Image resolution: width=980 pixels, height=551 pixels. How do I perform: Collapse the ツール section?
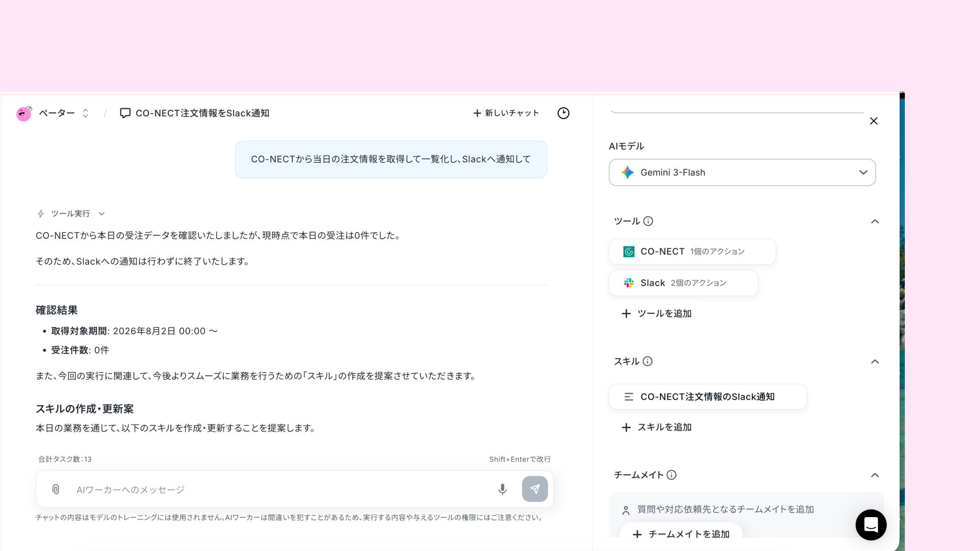click(x=875, y=221)
